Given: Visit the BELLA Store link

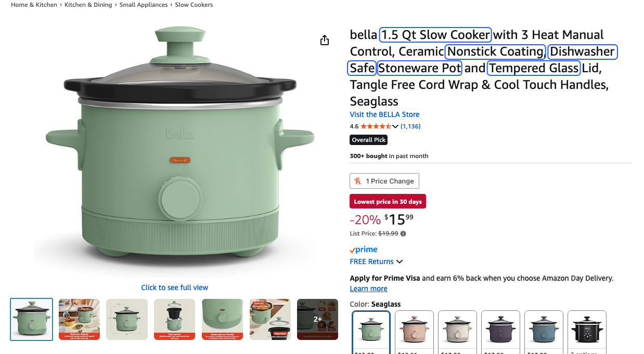Looking at the screenshot, I should [384, 114].
